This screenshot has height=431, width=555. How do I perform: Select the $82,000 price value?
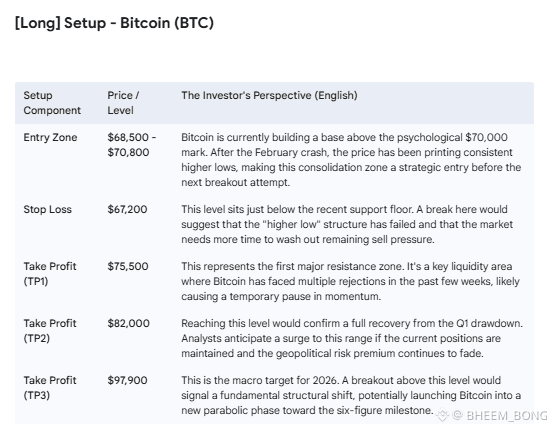[128, 323]
